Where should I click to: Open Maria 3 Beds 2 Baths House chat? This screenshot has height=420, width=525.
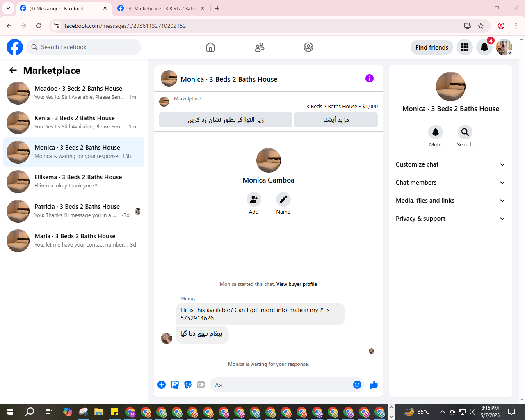click(74, 241)
